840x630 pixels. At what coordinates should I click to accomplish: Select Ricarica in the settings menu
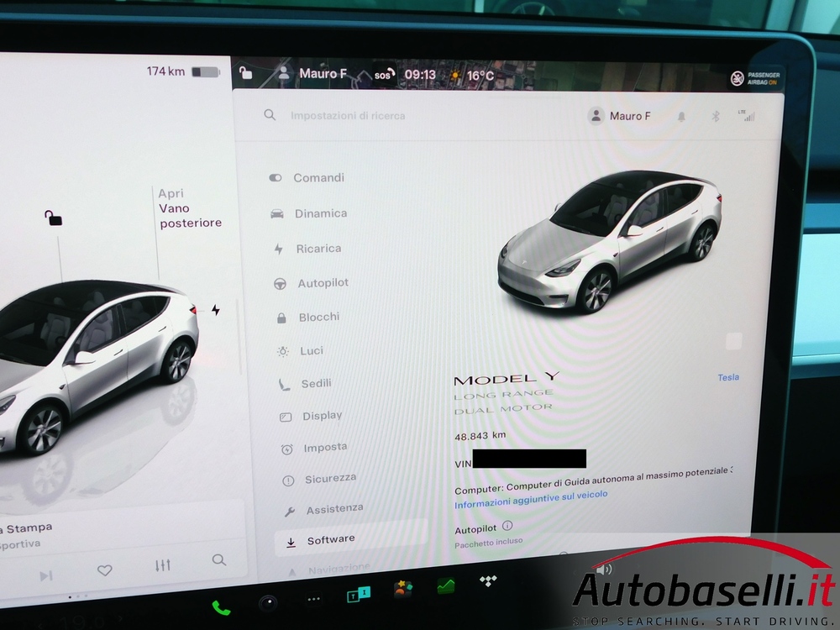tap(307, 249)
